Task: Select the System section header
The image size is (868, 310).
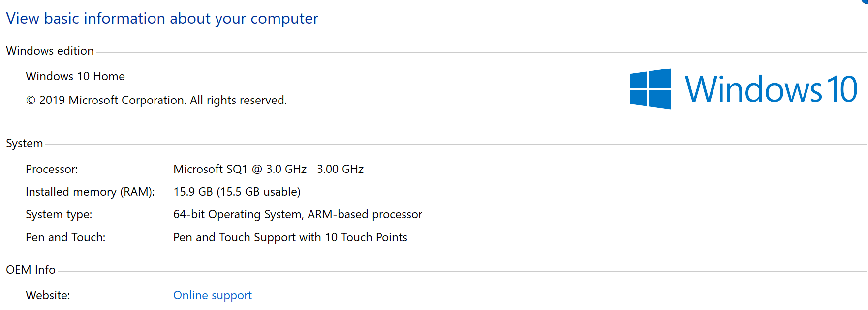Action: pyautogui.click(x=25, y=143)
